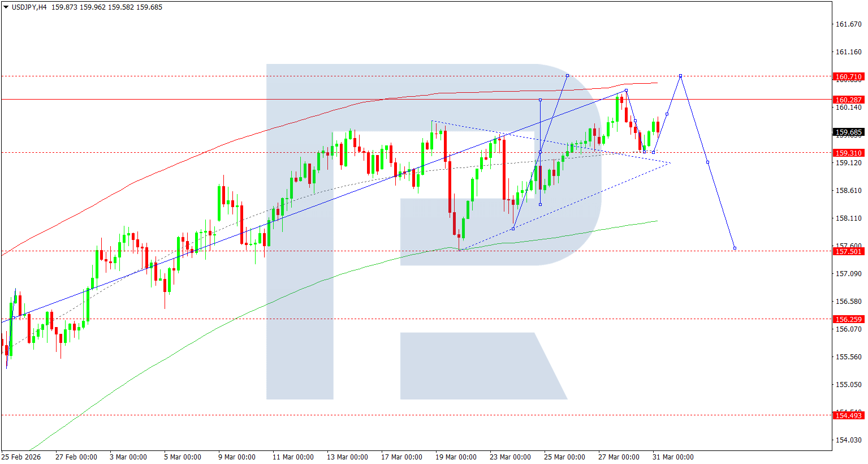Select the red 160.287 price label
Image resolution: width=868 pixels, height=464 pixels.
pos(848,100)
